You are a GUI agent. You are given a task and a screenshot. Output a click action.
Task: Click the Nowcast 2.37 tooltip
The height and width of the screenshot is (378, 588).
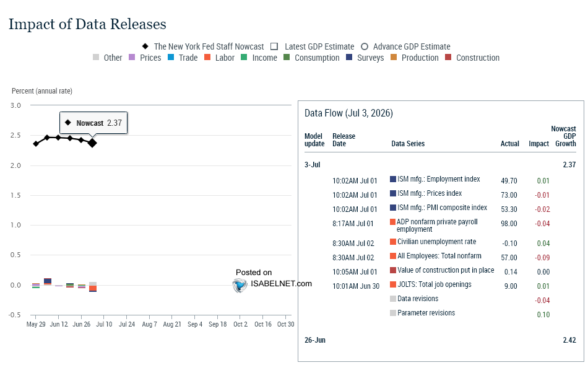(93, 123)
